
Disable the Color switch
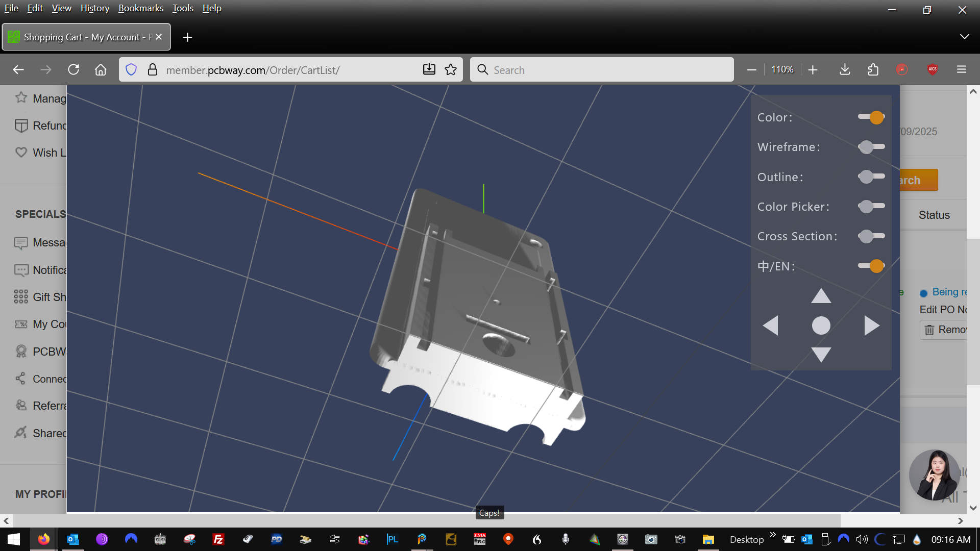point(871,117)
